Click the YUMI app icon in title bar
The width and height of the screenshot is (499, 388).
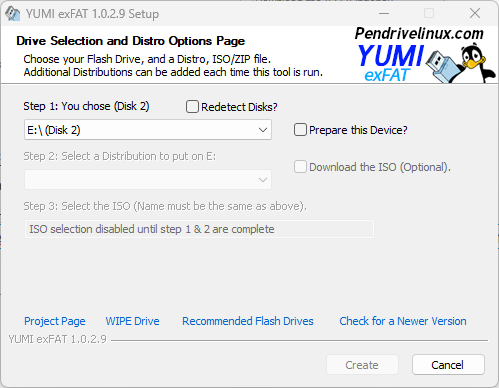click(x=13, y=14)
